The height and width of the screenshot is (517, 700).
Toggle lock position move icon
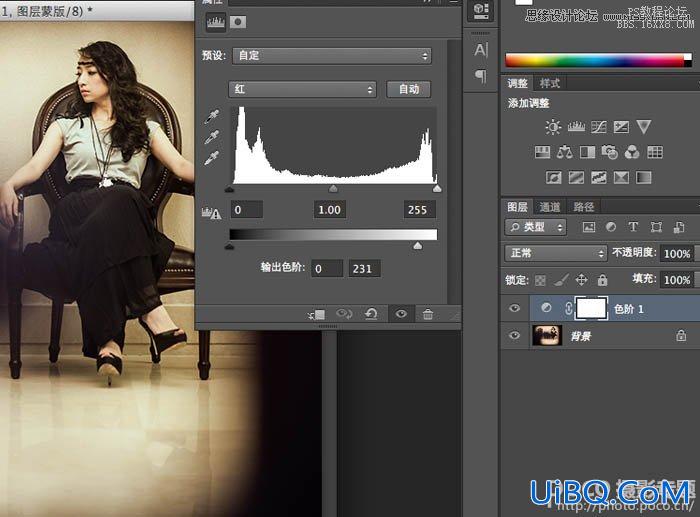pos(581,280)
